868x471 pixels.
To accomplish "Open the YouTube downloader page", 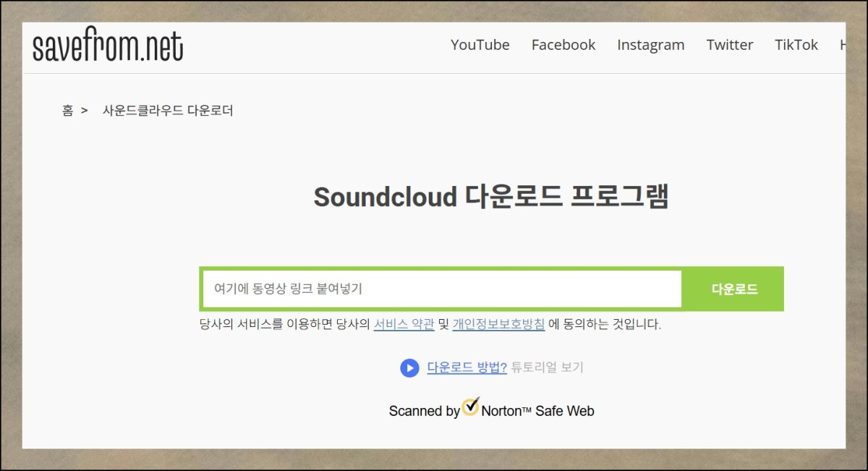I will [x=480, y=45].
